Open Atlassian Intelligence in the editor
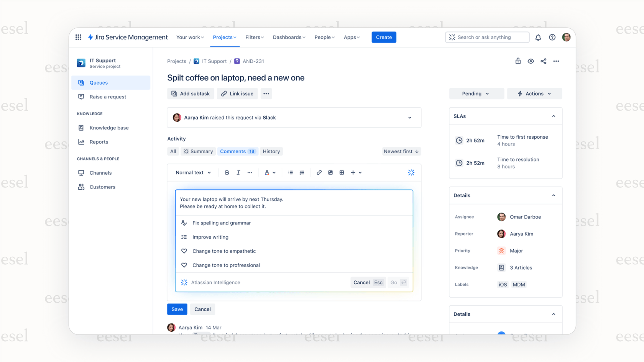644x362 pixels. coord(411,172)
